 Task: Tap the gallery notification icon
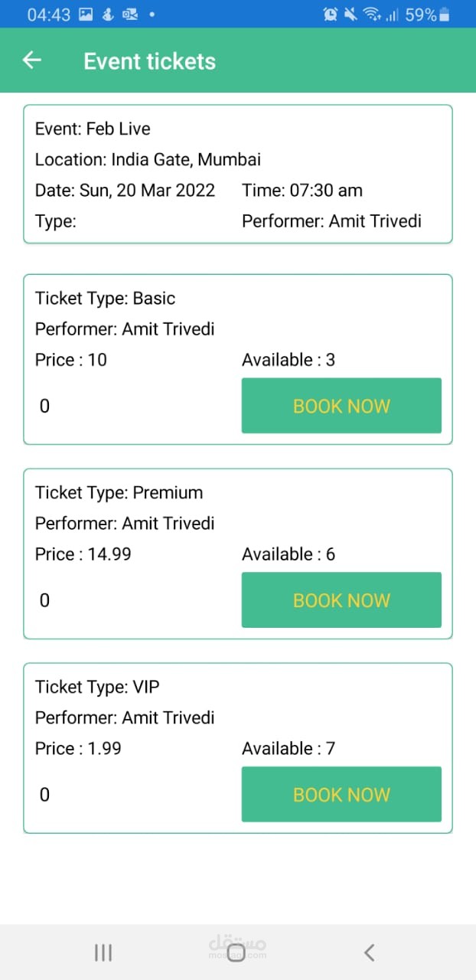[86, 14]
